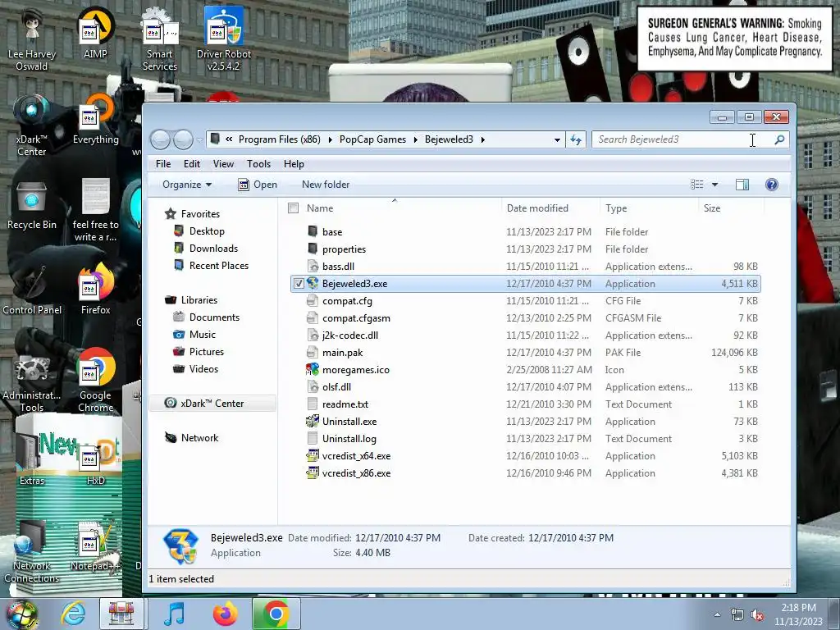
Task: Open the Help menu
Action: pos(294,164)
